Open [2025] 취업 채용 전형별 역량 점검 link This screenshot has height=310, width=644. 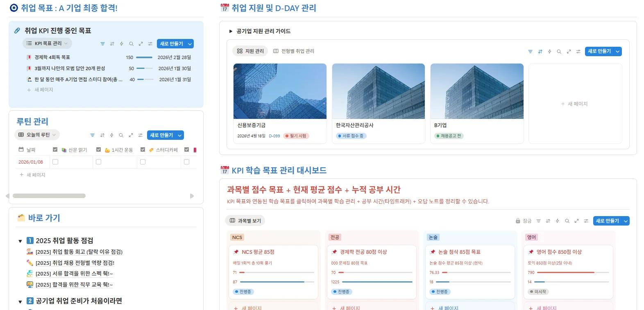point(75,263)
